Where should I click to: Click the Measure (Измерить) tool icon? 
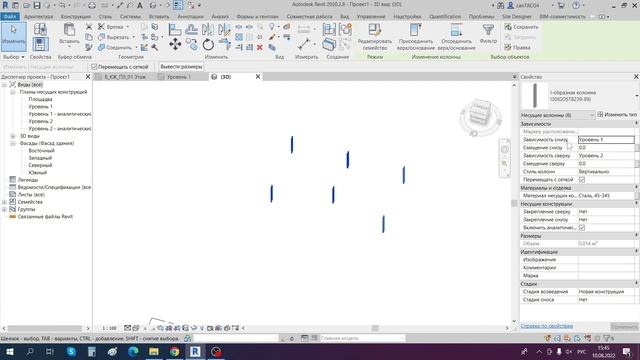pyautogui.click(x=304, y=44)
